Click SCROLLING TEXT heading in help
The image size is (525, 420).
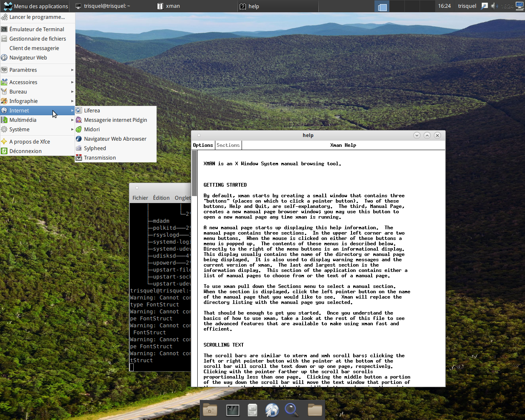tap(224, 345)
